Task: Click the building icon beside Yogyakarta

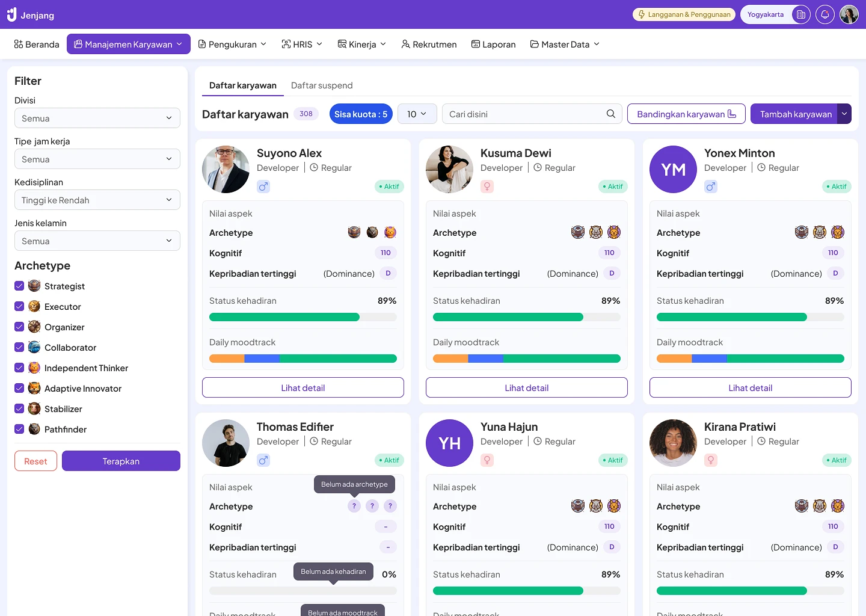Action: pyautogui.click(x=800, y=14)
